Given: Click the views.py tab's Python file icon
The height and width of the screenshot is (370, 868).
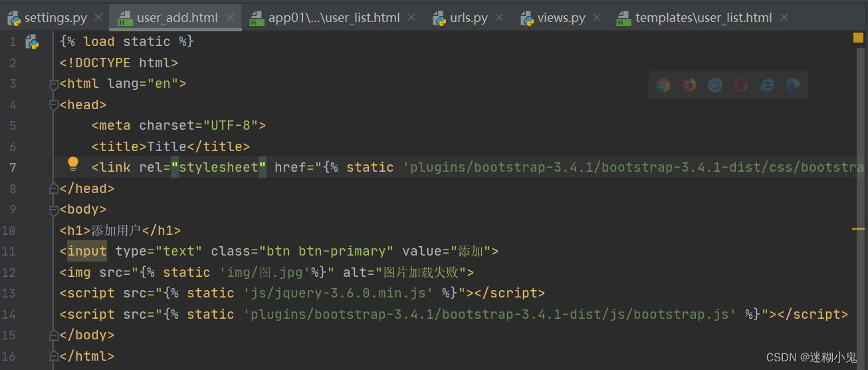Looking at the screenshot, I should click(x=527, y=18).
